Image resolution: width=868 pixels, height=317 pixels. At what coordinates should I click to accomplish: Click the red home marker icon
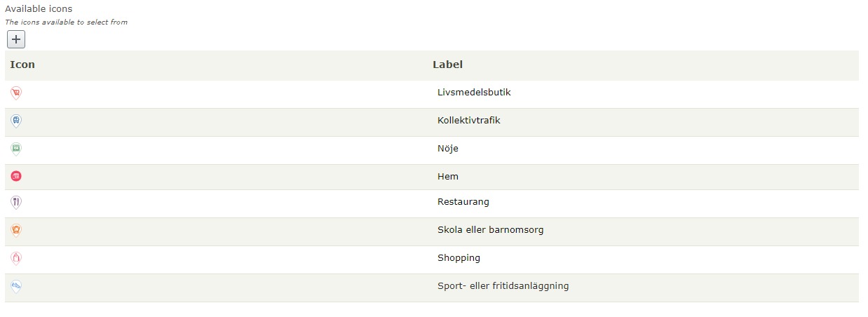click(16, 176)
